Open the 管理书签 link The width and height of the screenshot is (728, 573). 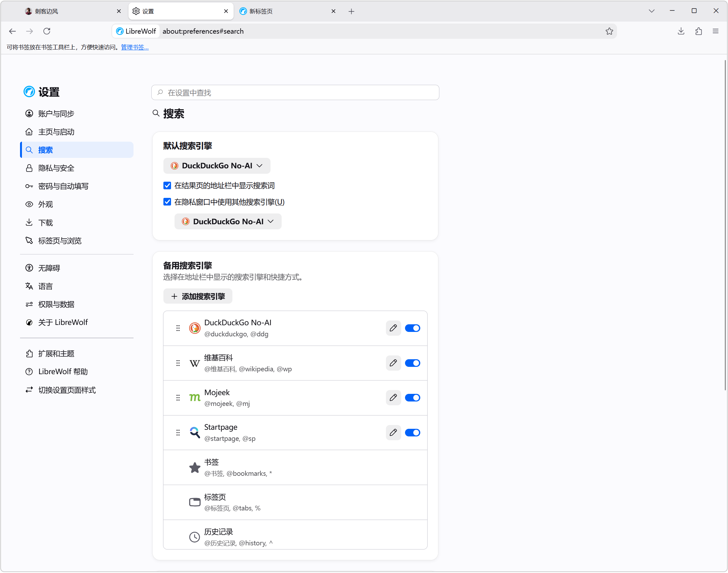click(135, 47)
